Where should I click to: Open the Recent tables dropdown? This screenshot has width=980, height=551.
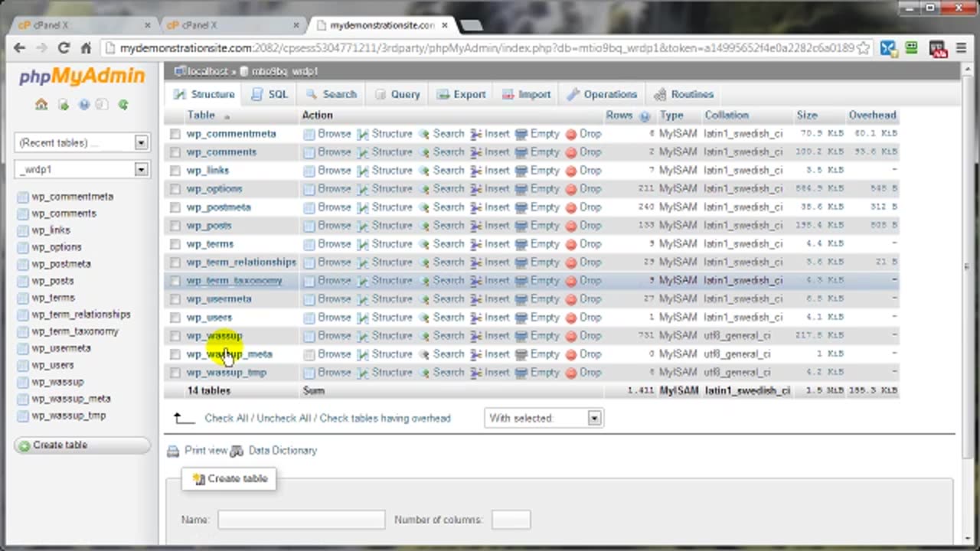(x=81, y=143)
